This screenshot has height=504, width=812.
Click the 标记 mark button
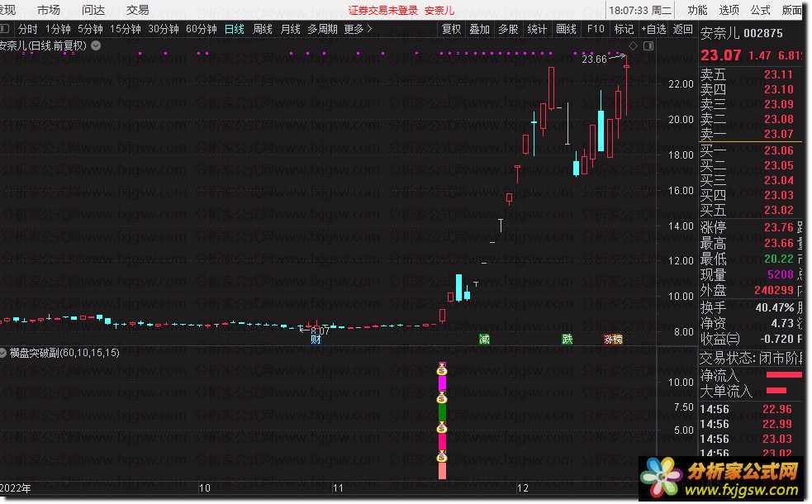624,29
